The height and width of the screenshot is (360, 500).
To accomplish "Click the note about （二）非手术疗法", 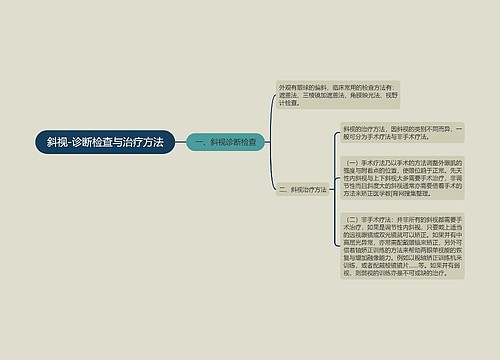I will tap(402, 246).
